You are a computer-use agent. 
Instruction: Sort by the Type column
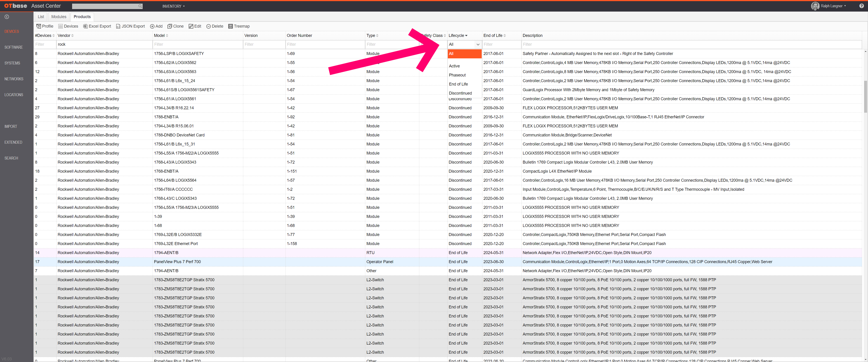coord(372,36)
